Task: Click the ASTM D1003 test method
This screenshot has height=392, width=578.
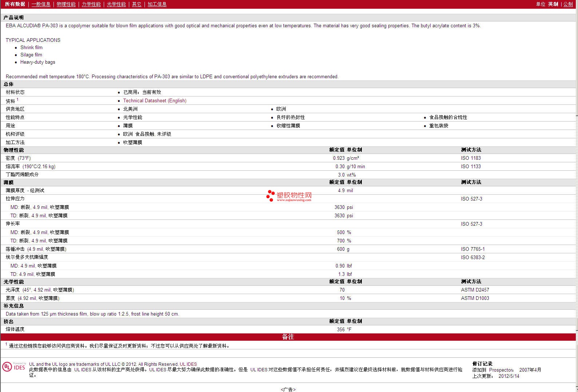Action: point(475,298)
